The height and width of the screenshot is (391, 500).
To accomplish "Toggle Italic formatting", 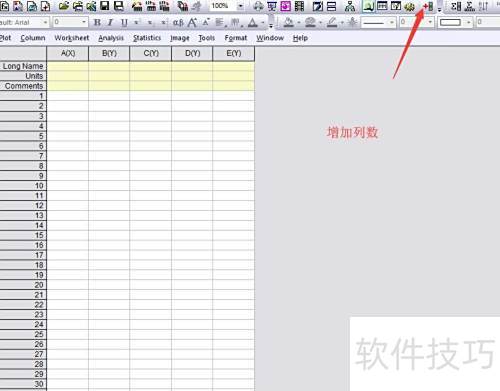I will [x=110, y=22].
